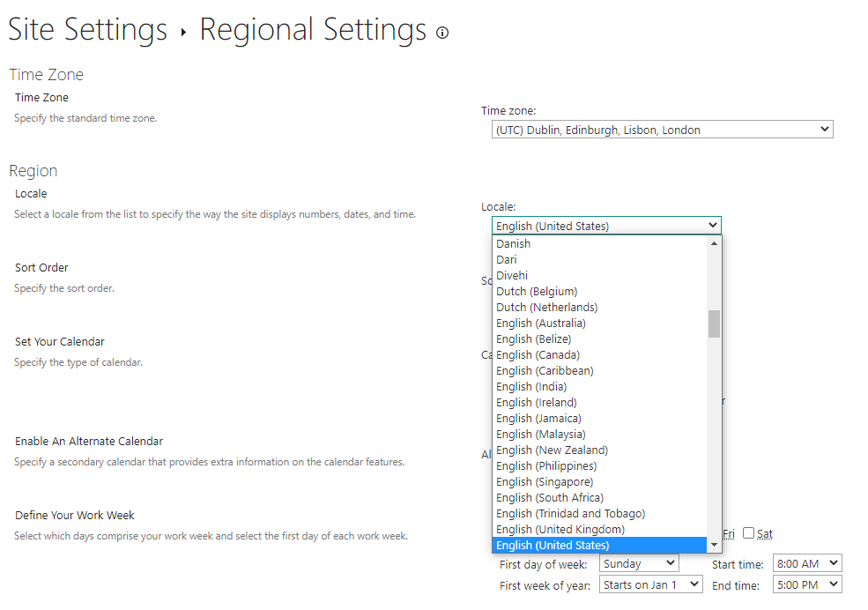Tick the Sat work day checkbox
Screen dimensions: 868x610
(749, 532)
